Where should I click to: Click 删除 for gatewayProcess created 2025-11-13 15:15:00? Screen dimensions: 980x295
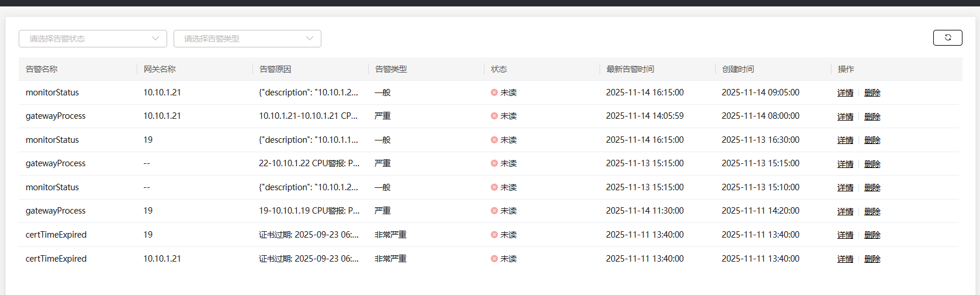click(872, 164)
